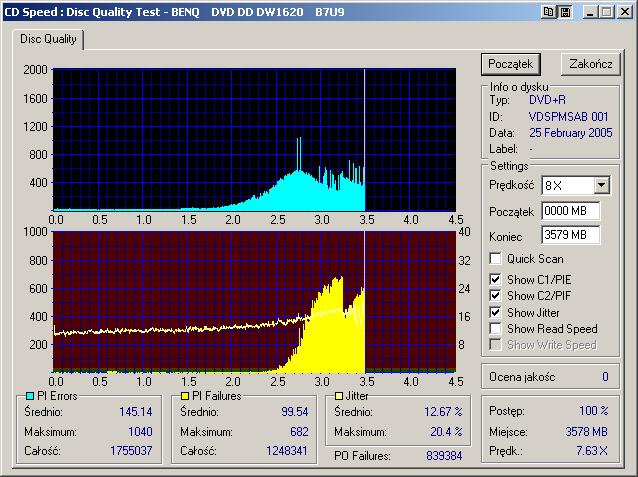Open the Prędkość speed dropdown arrow
Viewport: 638px width, 477px height.
pos(601,186)
